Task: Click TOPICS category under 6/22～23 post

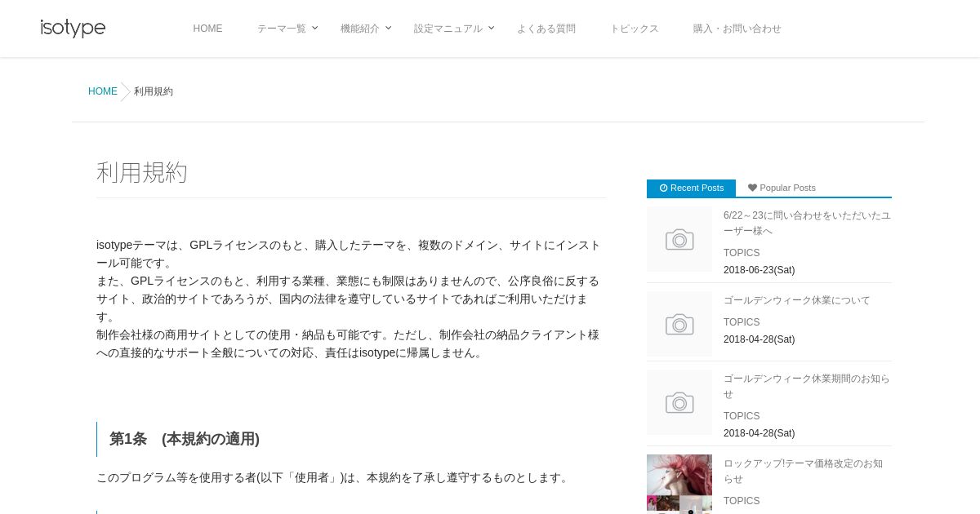Action: pos(742,253)
